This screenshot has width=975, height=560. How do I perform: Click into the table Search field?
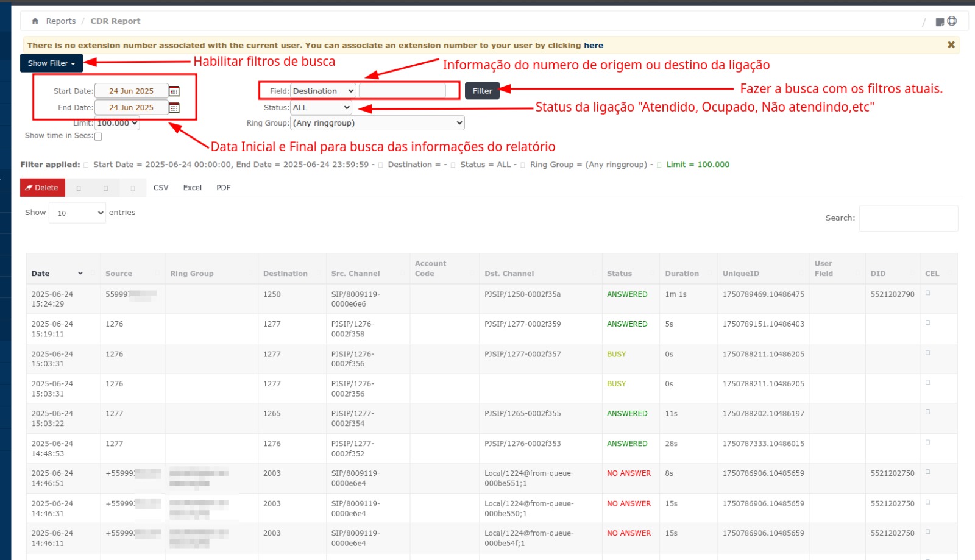pos(908,218)
